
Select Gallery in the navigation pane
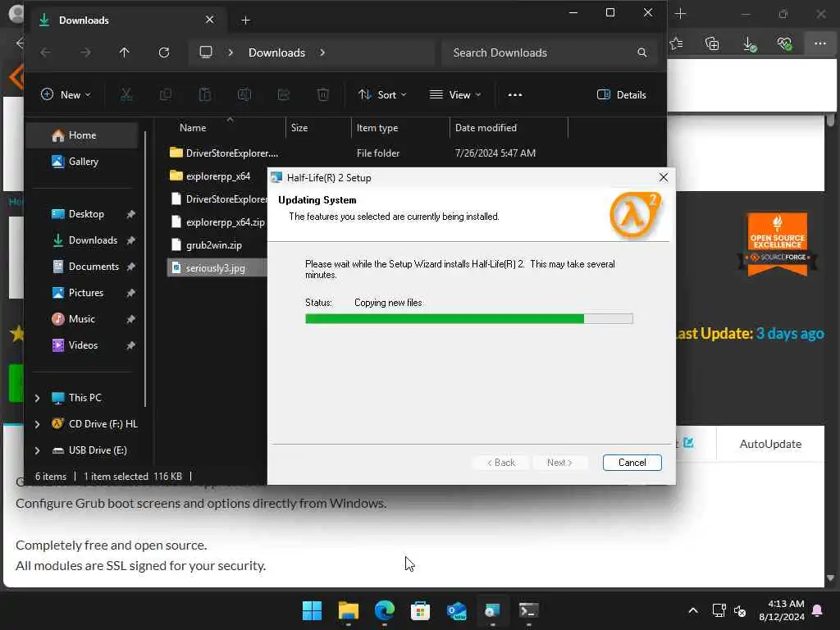(x=82, y=162)
